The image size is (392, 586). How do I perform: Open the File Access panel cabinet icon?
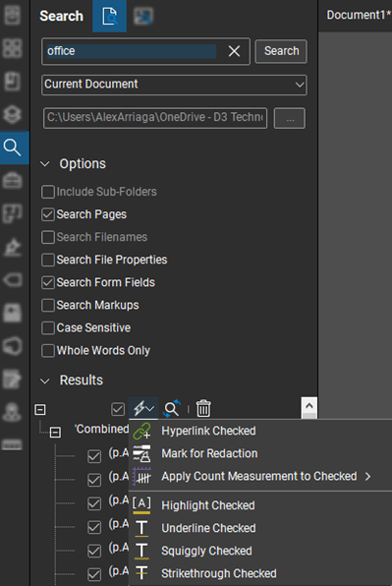click(13, 15)
